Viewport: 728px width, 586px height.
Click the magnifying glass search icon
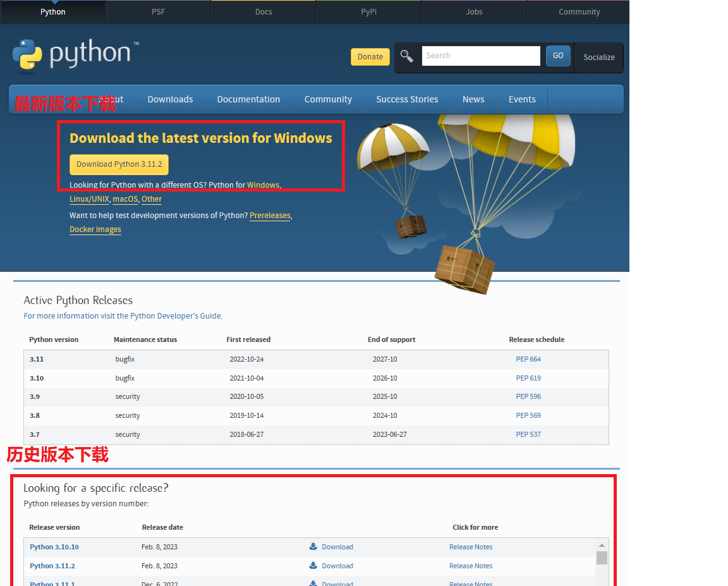click(407, 56)
